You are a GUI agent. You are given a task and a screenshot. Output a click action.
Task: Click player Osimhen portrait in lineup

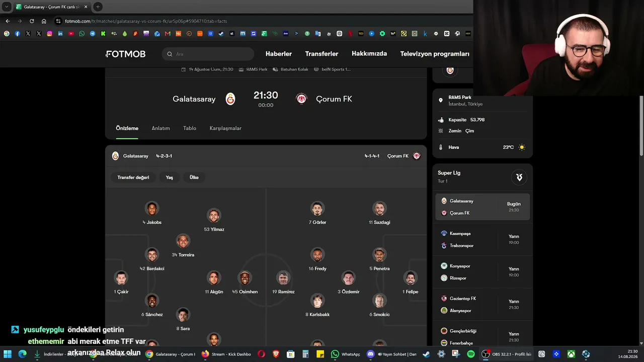point(245,278)
